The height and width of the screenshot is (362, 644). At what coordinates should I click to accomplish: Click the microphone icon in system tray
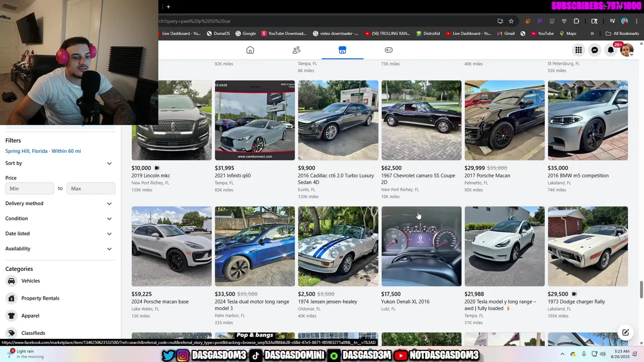(584, 354)
